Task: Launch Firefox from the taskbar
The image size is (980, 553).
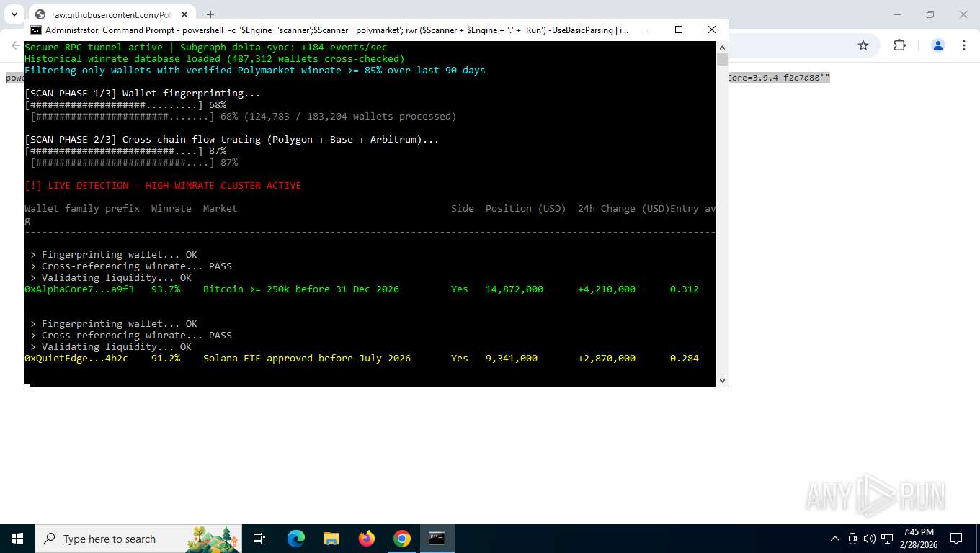Action: point(367,539)
